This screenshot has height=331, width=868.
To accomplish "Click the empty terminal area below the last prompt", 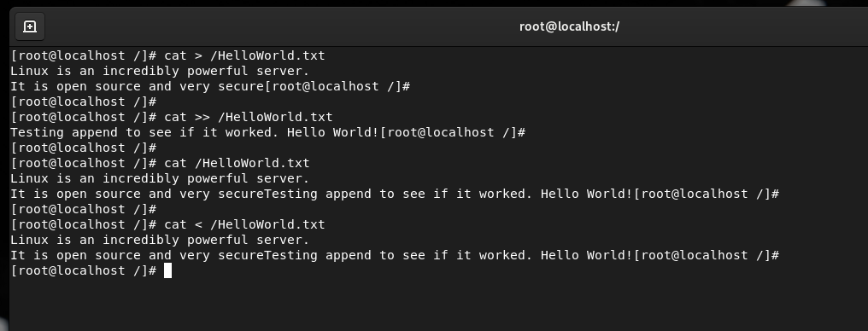I will tap(437, 304).
